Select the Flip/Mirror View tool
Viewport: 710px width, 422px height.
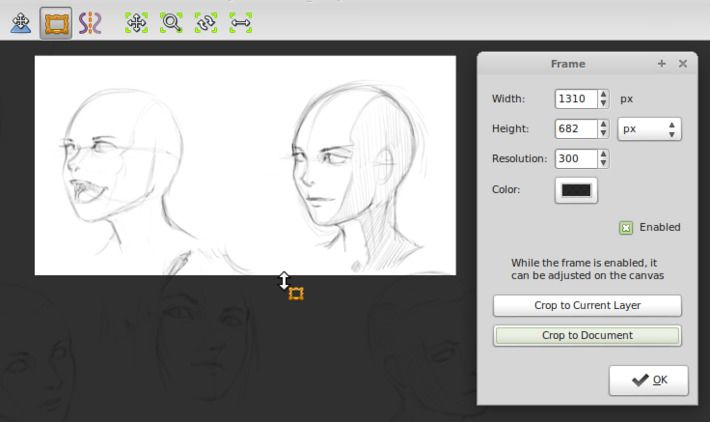[241, 23]
